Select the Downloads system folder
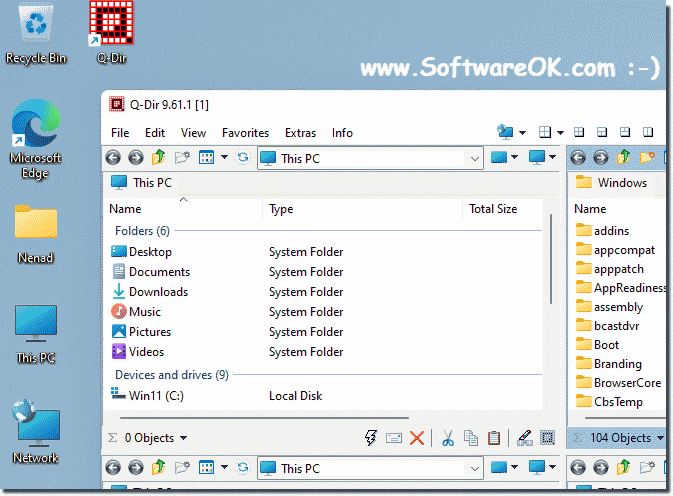The width and height of the screenshot is (673, 496). click(150, 292)
